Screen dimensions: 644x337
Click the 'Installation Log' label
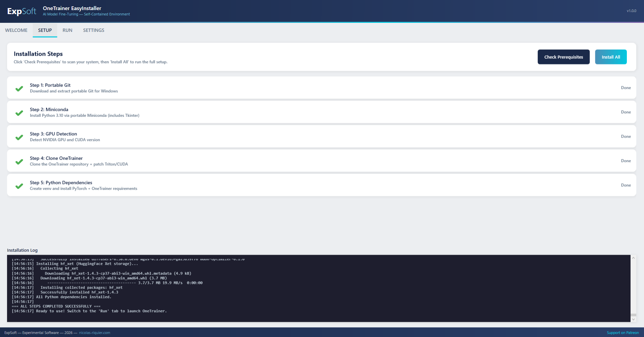[22, 250]
